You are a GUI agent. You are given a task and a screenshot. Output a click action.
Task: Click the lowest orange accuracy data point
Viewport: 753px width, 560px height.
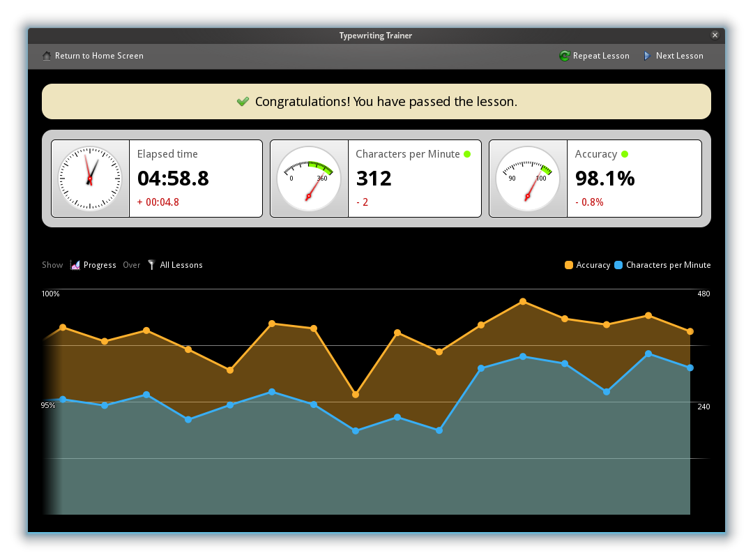click(356, 395)
